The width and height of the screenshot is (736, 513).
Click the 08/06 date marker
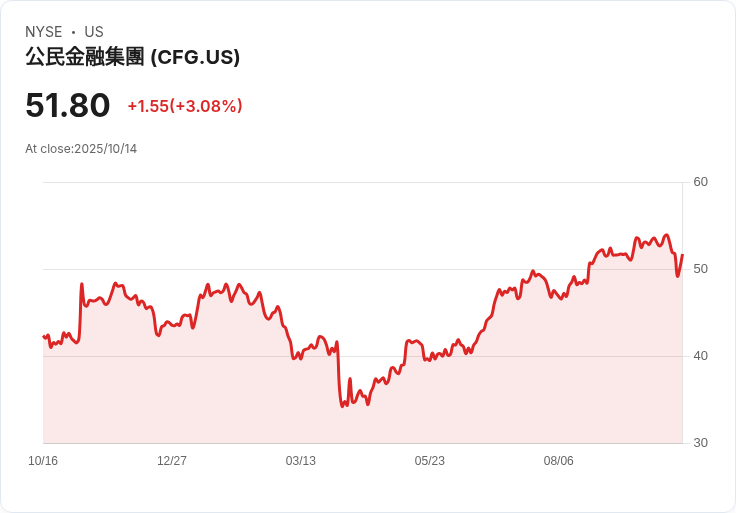tap(559, 461)
